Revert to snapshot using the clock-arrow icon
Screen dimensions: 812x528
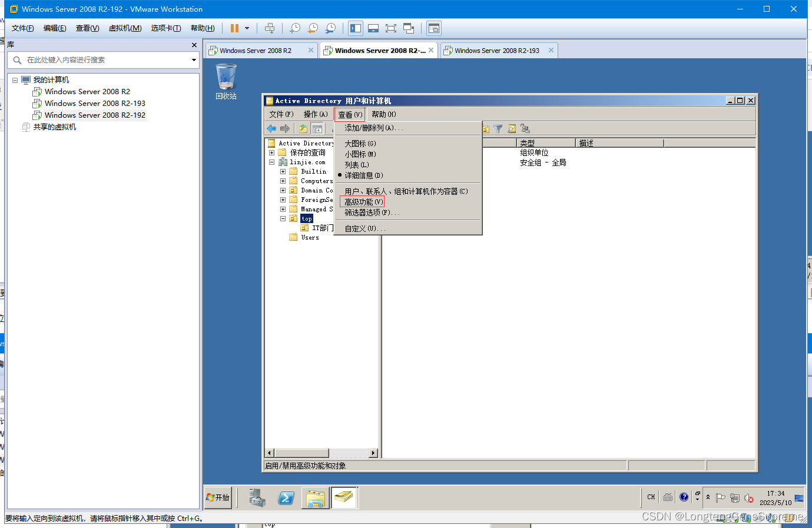(x=313, y=28)
